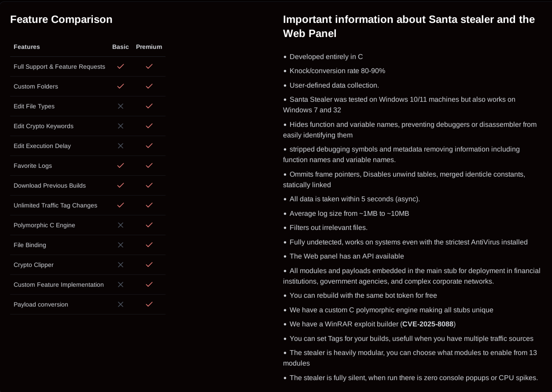Click the Features column header
Screen dimensions: 552x392
point(27,47)
